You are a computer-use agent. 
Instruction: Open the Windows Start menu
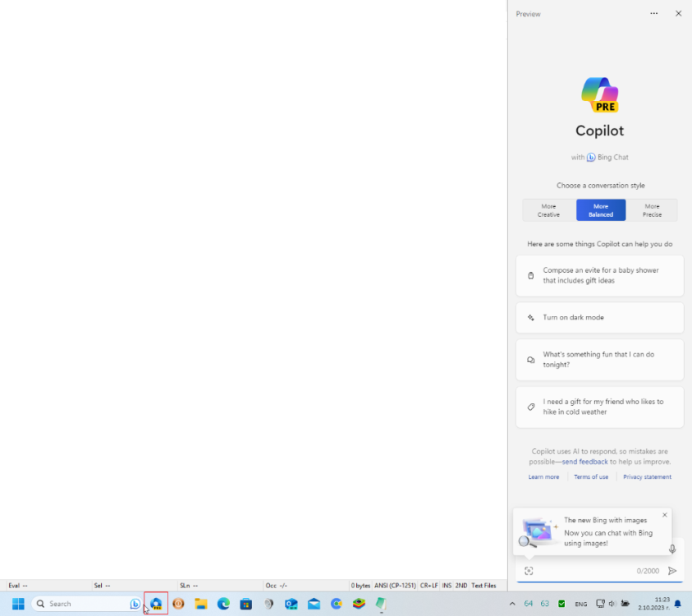(x=18, y=603)
